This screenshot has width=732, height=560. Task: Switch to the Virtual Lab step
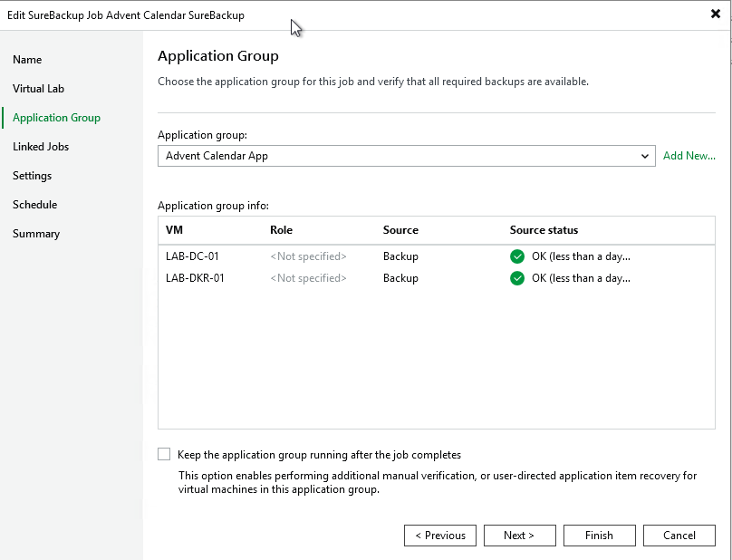click(x=38, y=89)
